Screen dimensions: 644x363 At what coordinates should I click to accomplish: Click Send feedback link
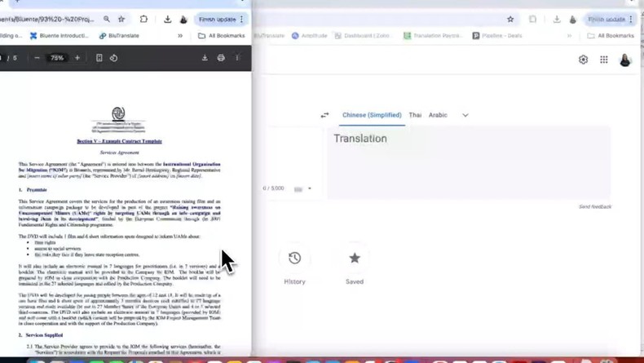594,207
